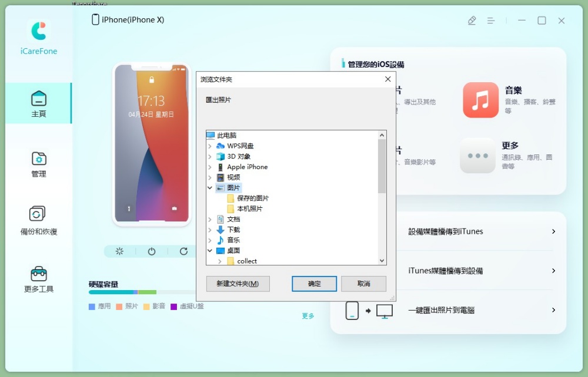Select 文档 folder in tree
Screen dimensions: 588x377
pos(233,219)
